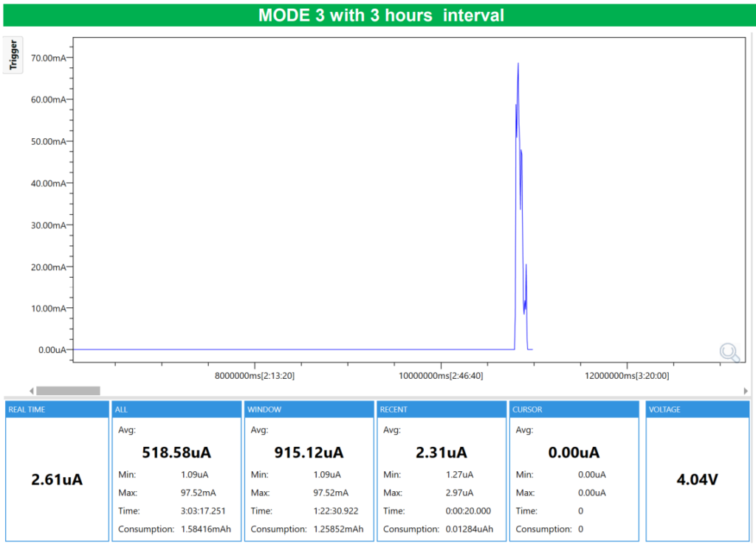Click the horizontal scrollbar thumb

point(68,391)
